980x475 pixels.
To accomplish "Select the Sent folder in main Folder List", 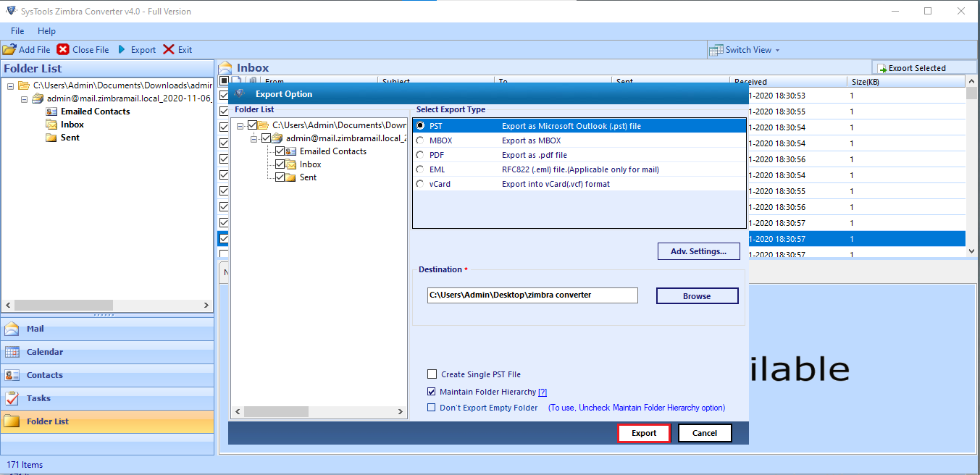I will coord(70,138).
